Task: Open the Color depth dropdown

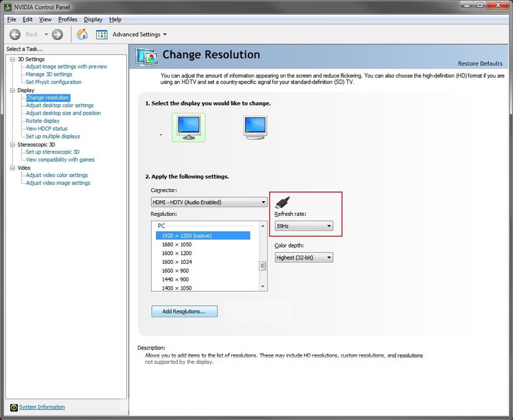Action: [x=304, y=257]
